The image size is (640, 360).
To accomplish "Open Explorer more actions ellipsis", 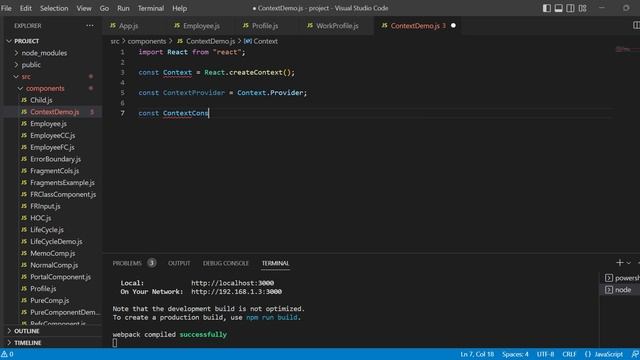I will 90,26.
